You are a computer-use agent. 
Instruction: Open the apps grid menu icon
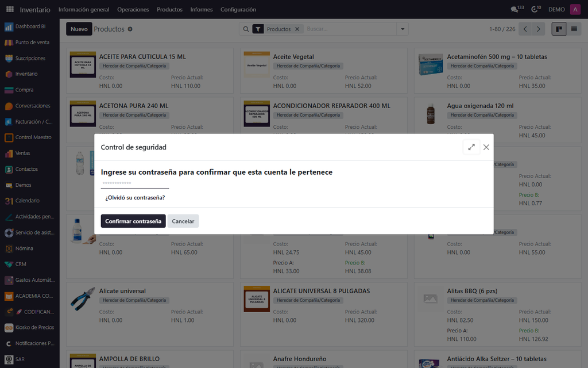pos(10,9)
